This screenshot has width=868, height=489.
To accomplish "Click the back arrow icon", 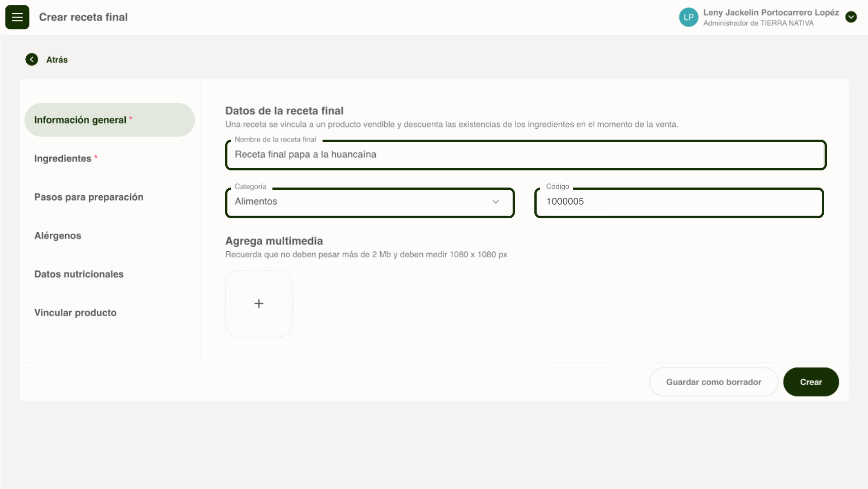I will coord(32,60).
